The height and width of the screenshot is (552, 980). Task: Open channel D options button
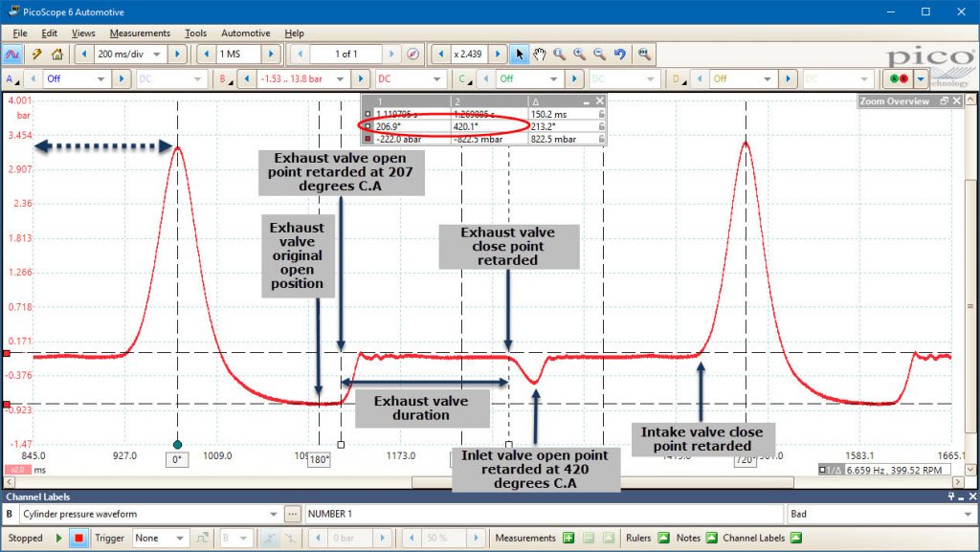679,78
